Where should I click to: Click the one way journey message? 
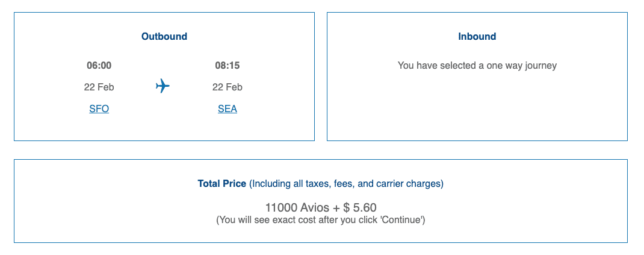[x=477, y=66]
